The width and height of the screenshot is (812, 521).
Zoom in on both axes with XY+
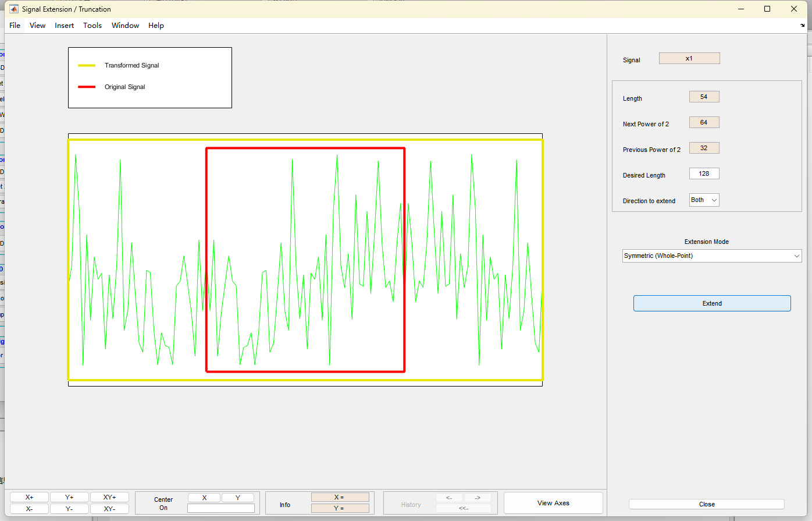pos(109,497)
